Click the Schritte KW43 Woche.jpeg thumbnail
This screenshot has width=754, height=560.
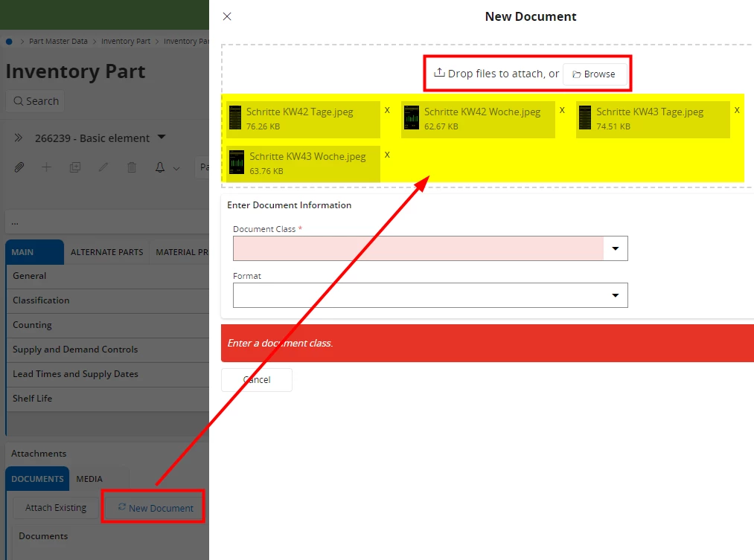pos(236,162)
